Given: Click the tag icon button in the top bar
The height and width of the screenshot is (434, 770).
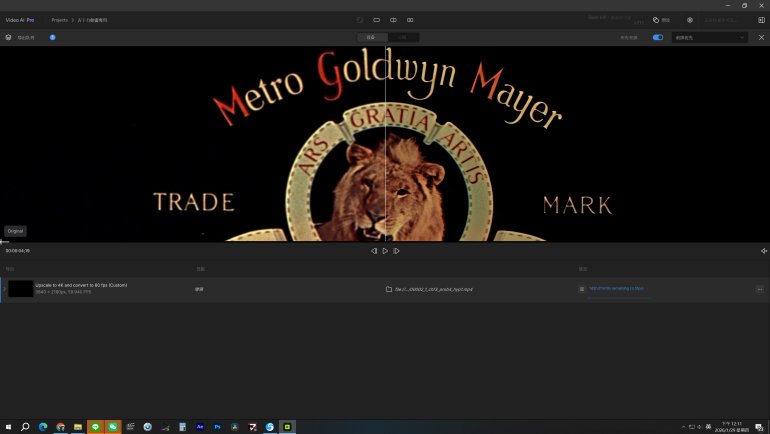Looking at the screenshot, I should [x=656, y=20].
